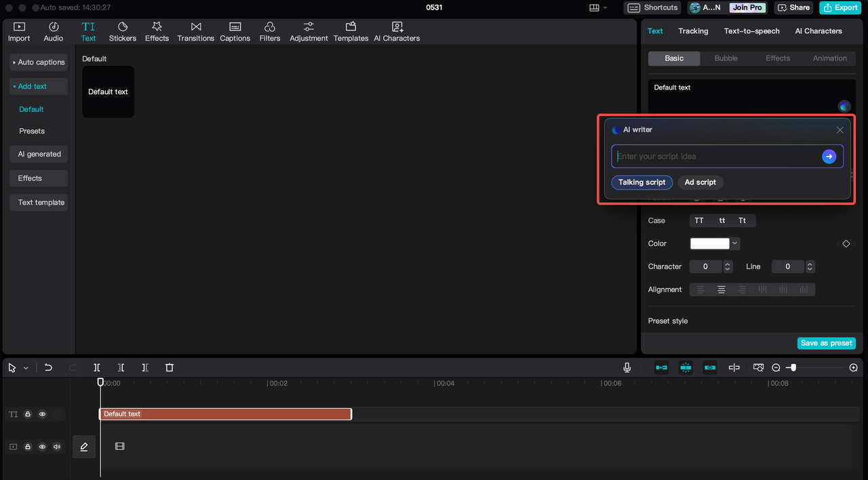The image size is (868, 480).
Task: Click the timeline zoom slider handle
Action: pyautogui.click(x=793, y=367)
